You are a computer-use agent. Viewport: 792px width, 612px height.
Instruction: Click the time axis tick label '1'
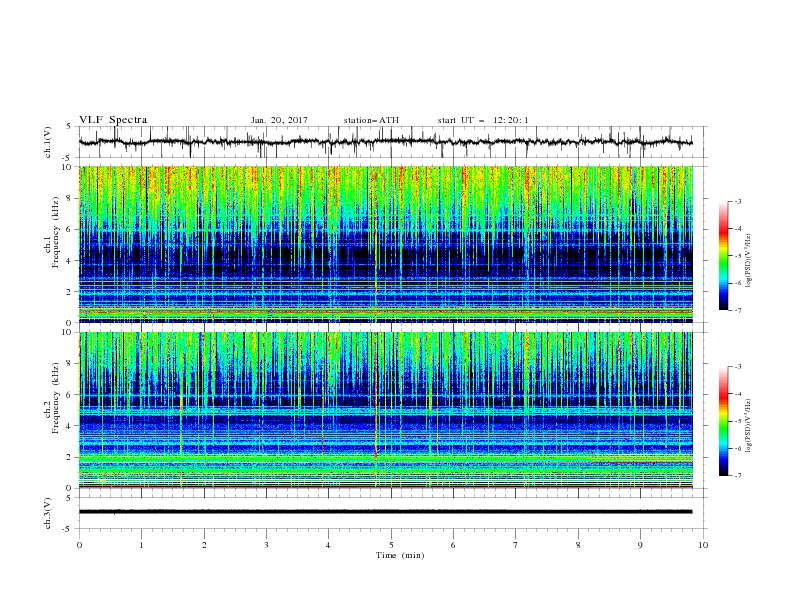(141, 545)
